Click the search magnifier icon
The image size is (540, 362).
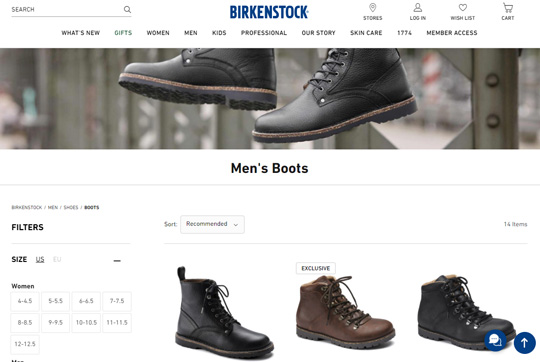tap(127, 9)
